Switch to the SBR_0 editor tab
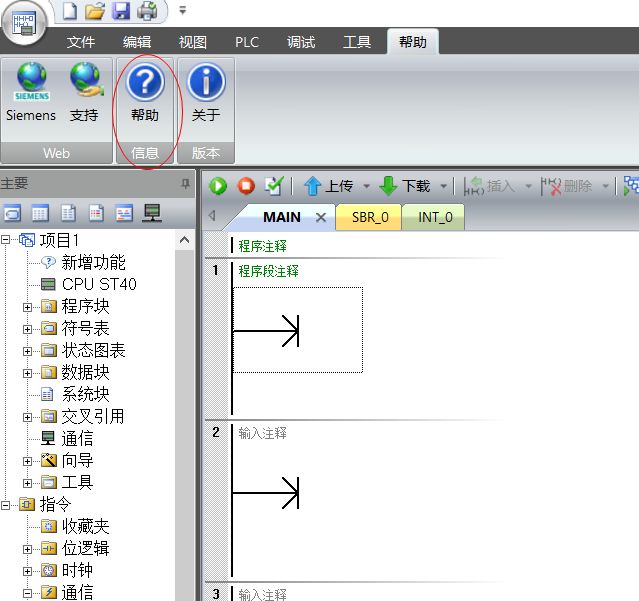Screen dimensions: 639x601 point(369,217)
